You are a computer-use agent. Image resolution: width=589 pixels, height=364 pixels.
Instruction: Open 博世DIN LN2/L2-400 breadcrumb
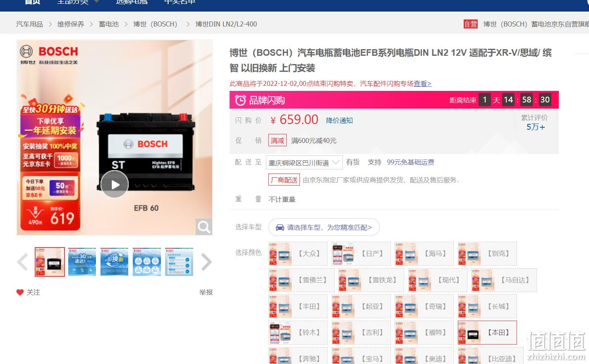coord(226,24)
